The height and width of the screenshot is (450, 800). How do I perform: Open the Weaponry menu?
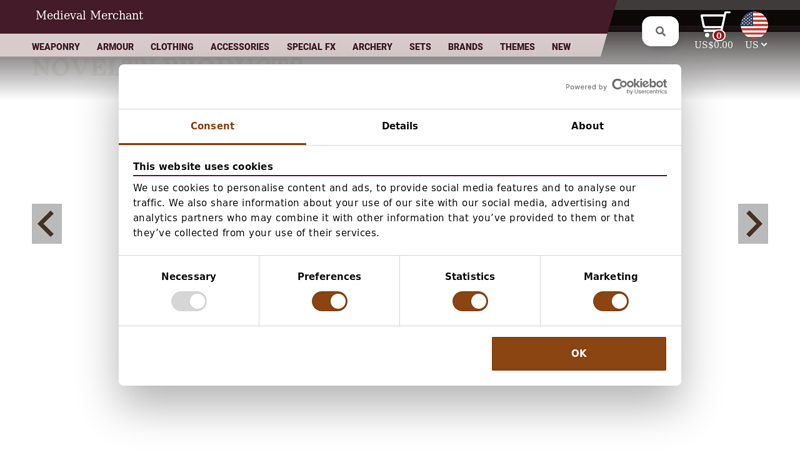tap(56, 47)
